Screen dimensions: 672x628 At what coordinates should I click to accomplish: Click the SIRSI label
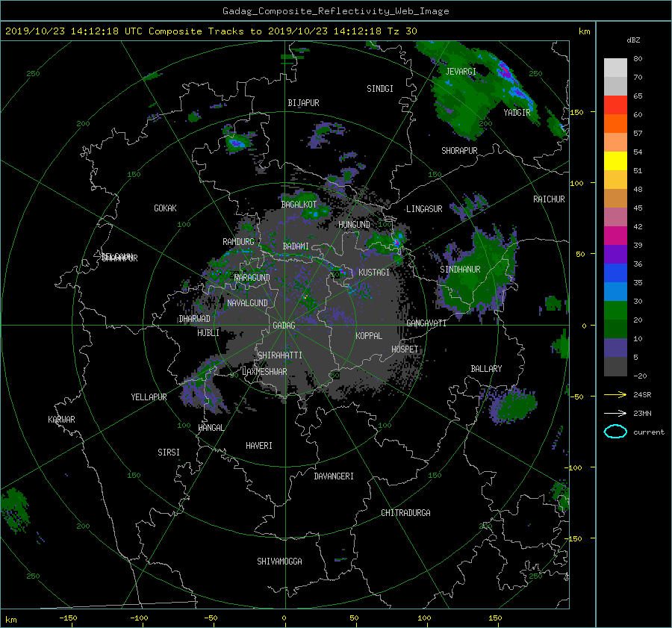click(x=169, y=453)
